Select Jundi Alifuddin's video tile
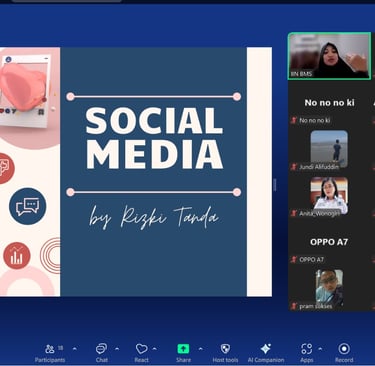The image size is (375, 366). coord(329,149)
